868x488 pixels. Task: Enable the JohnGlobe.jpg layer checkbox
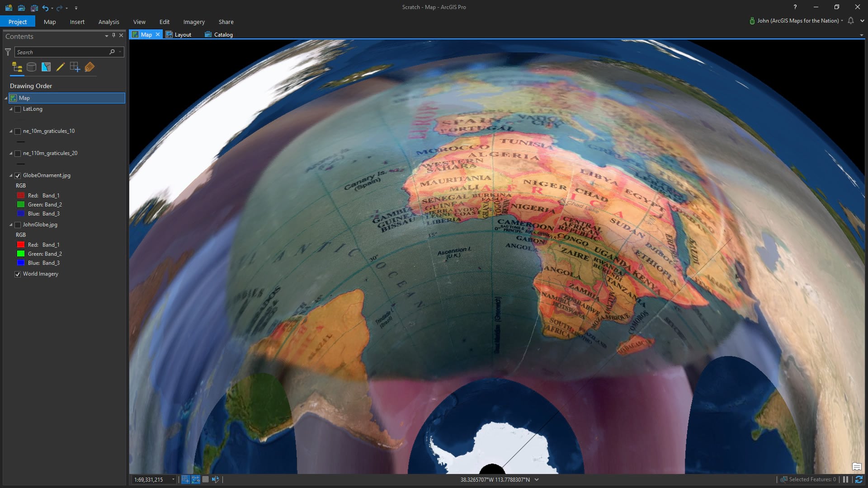click(x=18, y=225)
